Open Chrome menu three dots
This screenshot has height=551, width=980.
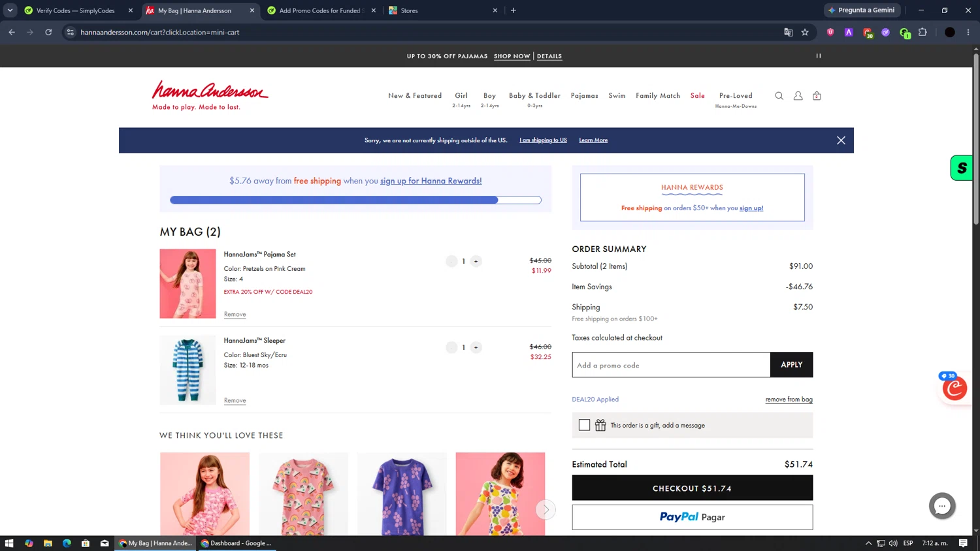point(968,32)
